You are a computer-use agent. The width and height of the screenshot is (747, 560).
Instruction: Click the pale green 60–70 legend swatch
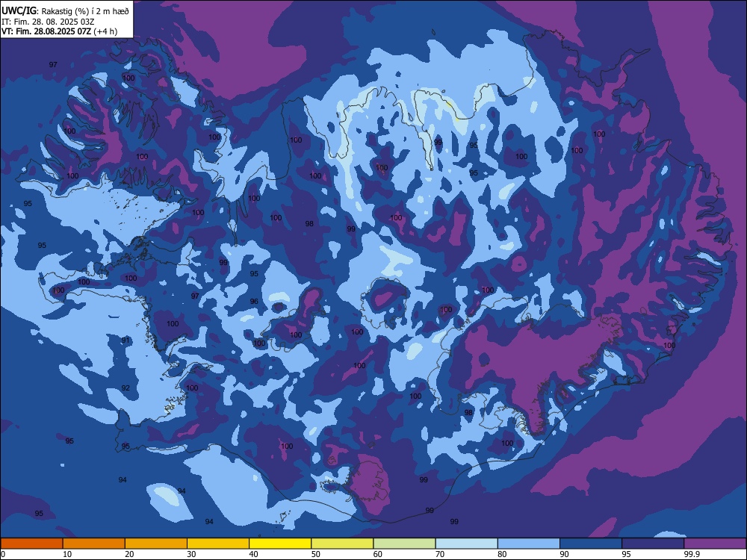pos(404,544)
